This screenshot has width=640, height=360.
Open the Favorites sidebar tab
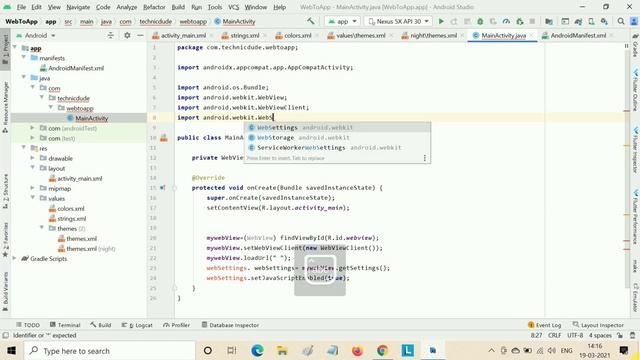pos(5,240)
